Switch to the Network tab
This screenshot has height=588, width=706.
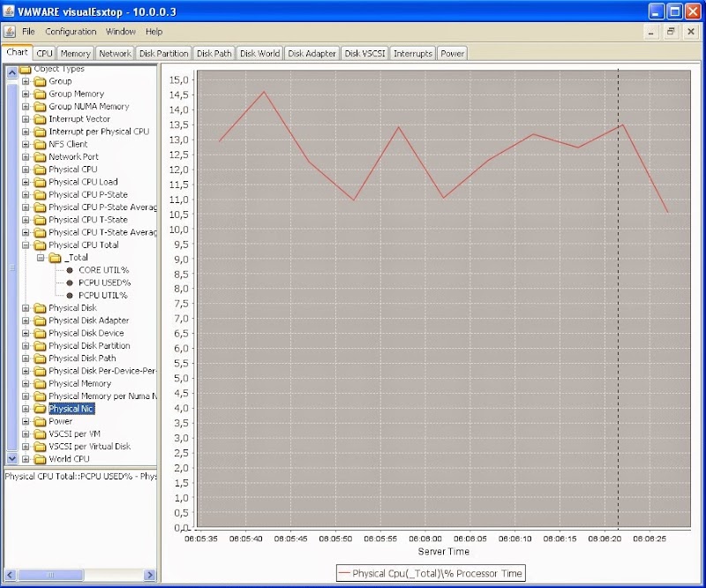point(115,53)
